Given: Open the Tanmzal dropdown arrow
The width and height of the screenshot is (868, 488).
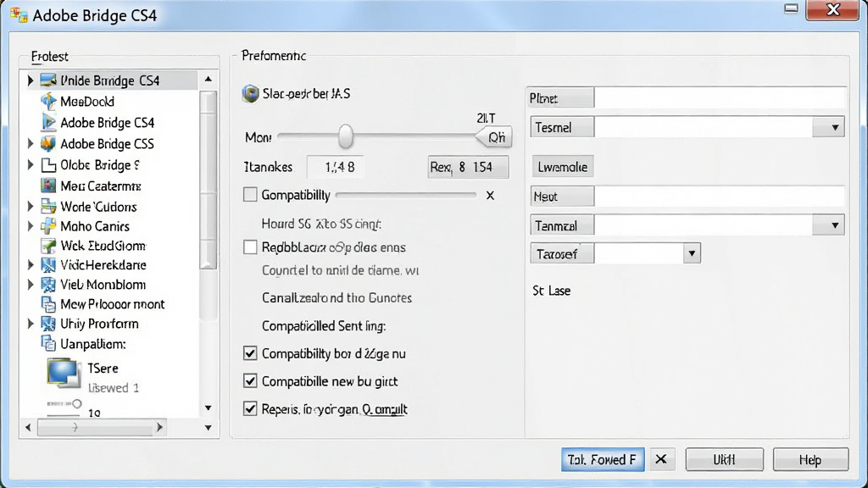Looking at the screenshot, I should (x=835, y=225).
